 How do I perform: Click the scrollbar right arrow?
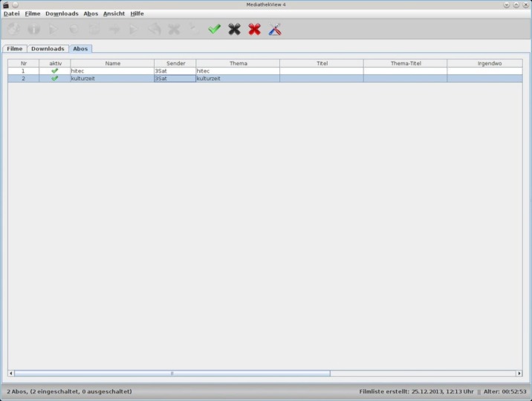519,374
